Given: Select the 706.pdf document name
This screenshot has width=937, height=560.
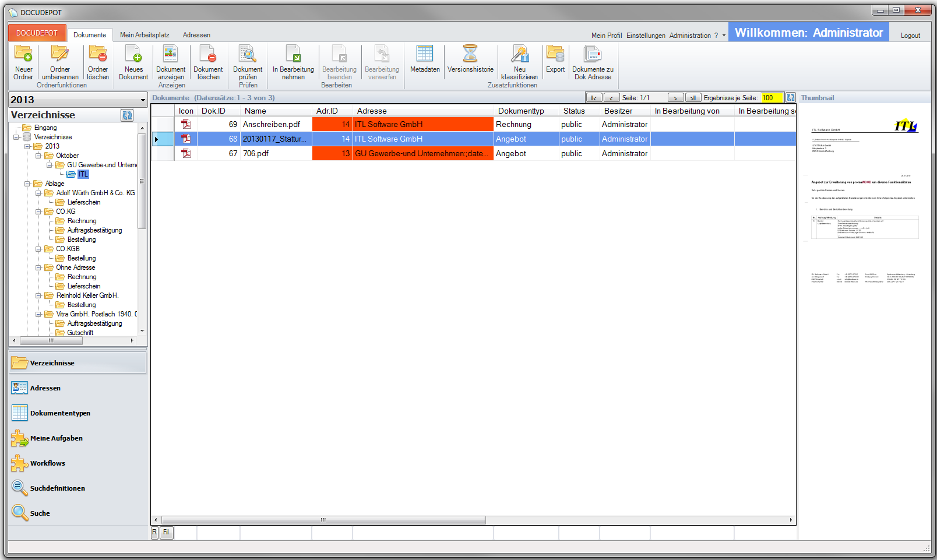Looking at the screenshot, I should click(256, 153).
